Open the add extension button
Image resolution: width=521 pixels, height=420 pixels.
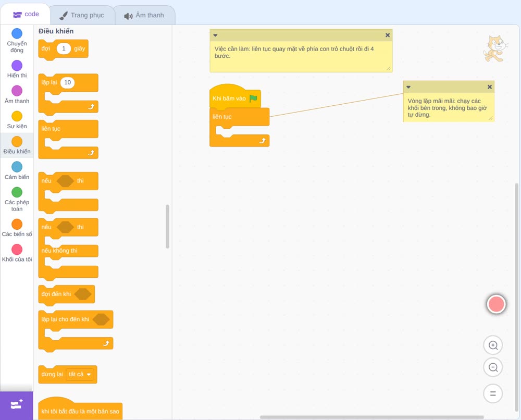(x=17, y=405)
